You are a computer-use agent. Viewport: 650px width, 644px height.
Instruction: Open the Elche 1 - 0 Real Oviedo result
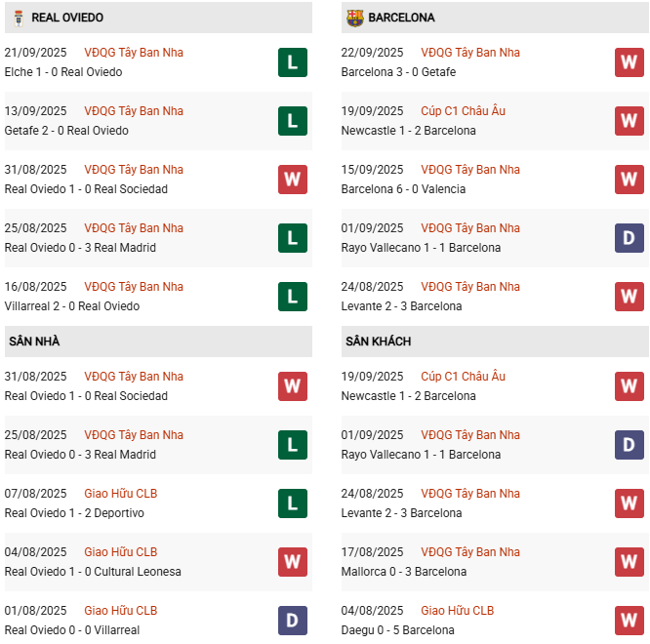click(x=63, y=72)
